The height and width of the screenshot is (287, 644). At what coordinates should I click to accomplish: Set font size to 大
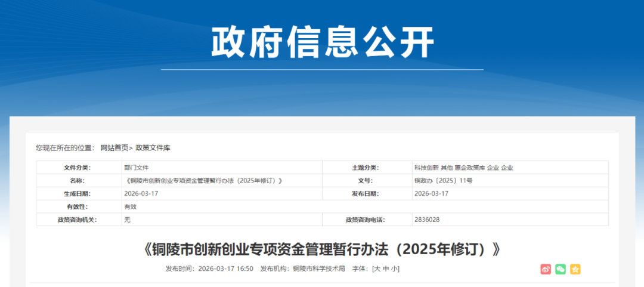[x=377, y=269]
